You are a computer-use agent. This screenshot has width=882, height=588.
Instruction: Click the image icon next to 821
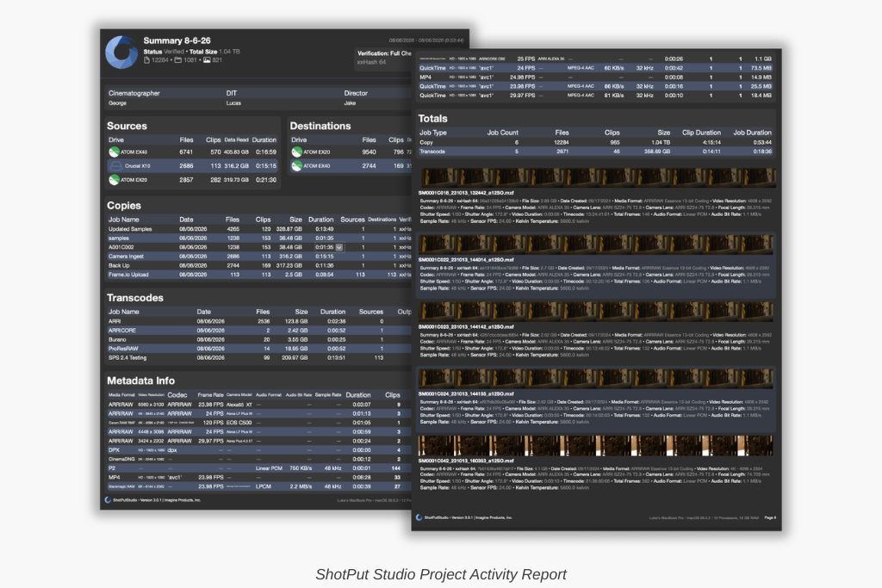(x=207, y=60)
